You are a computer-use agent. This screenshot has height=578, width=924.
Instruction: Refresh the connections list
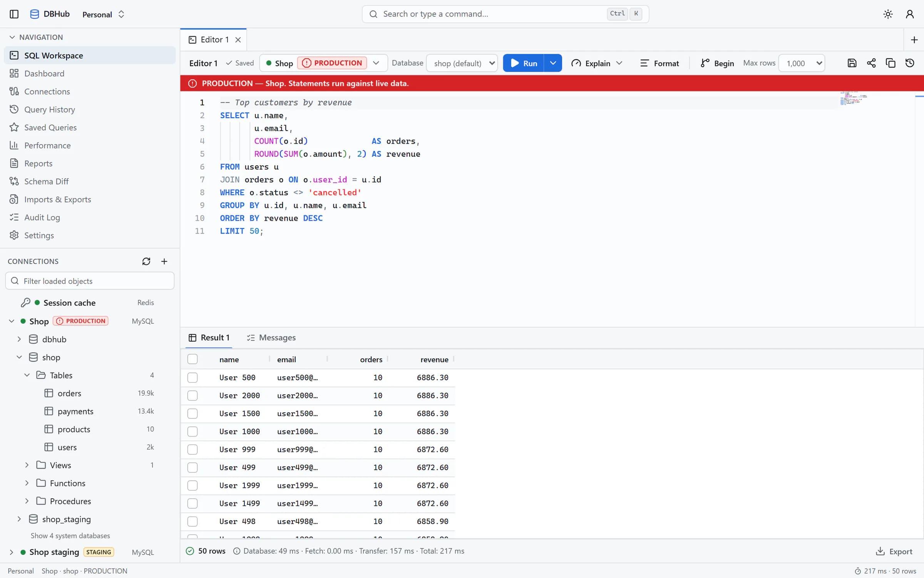tap(146, 262)
